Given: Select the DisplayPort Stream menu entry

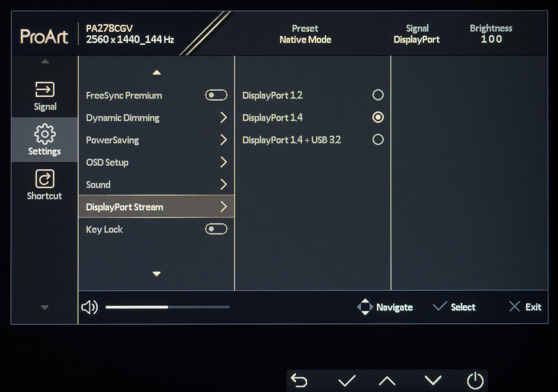Looking at the screenshot, I should click(x=124, y=207).
